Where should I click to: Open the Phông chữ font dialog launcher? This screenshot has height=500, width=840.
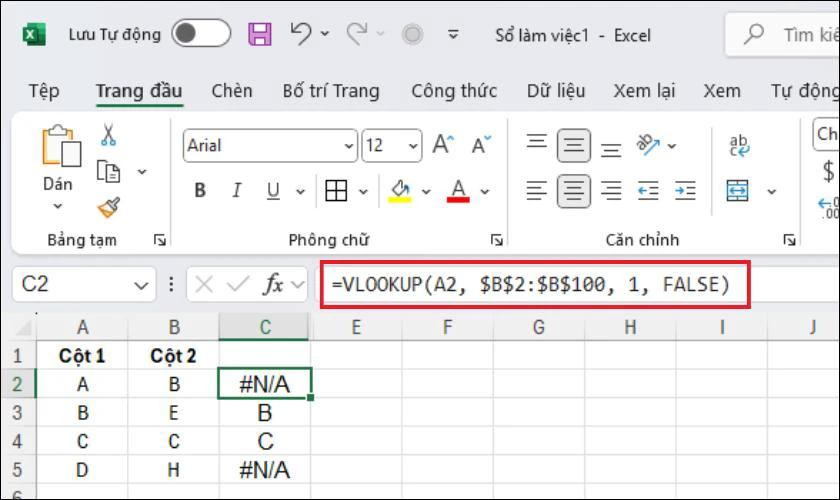(497, 240)
